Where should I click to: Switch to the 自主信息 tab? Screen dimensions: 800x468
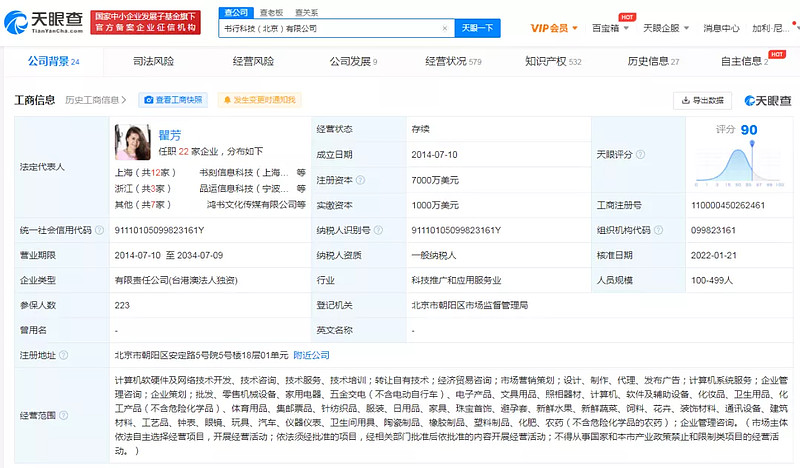744,61
